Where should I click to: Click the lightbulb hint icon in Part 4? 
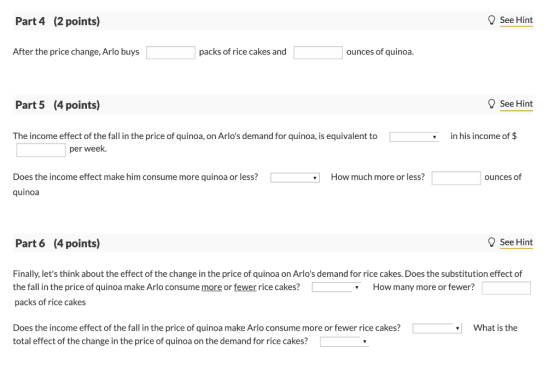[x=491, y=20]
